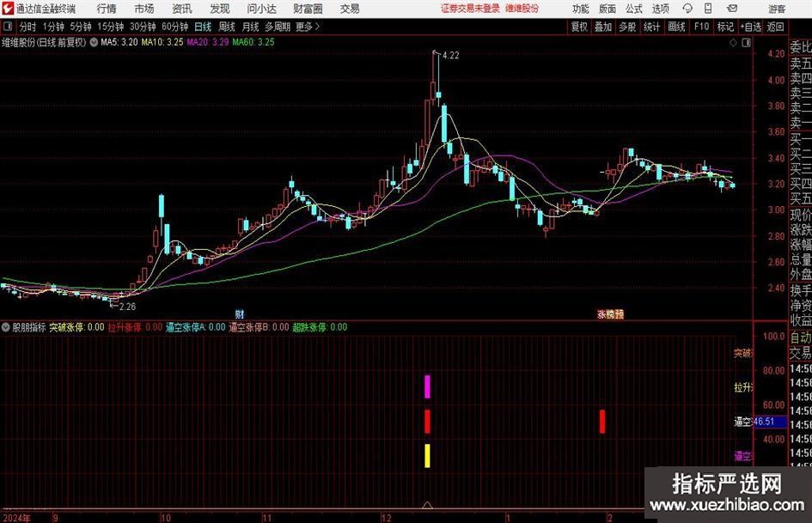Add stock via +自选 button
Image resolution: width=812 pixels, height=523 pixels.
point(750,27)
